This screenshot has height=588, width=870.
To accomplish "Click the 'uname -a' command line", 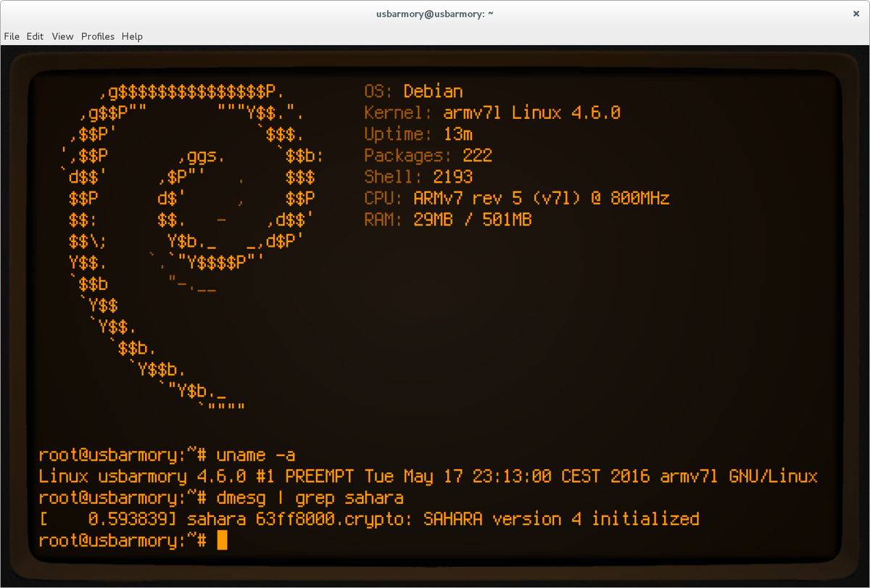I will tap(167, 455).
